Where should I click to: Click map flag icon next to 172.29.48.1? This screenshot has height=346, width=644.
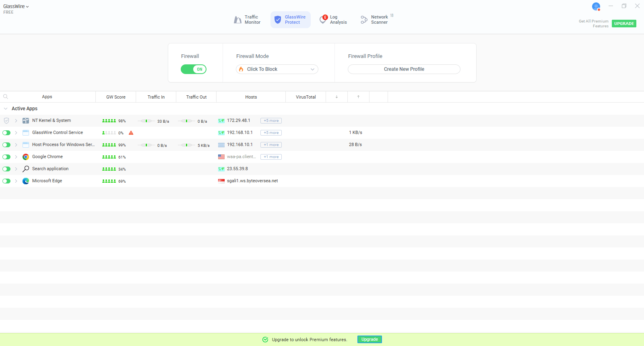[221, 121]
